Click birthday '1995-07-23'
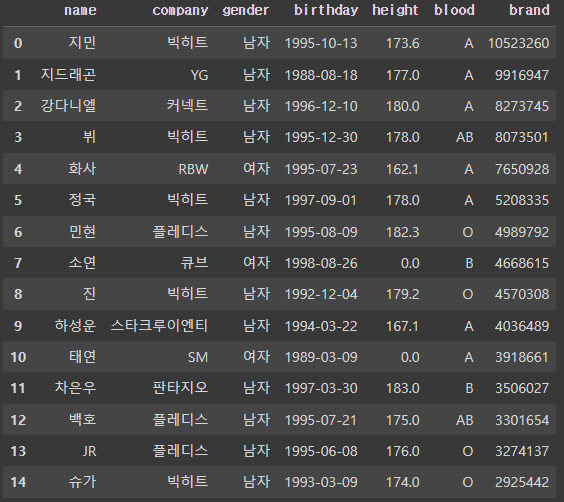 point(321,169)
